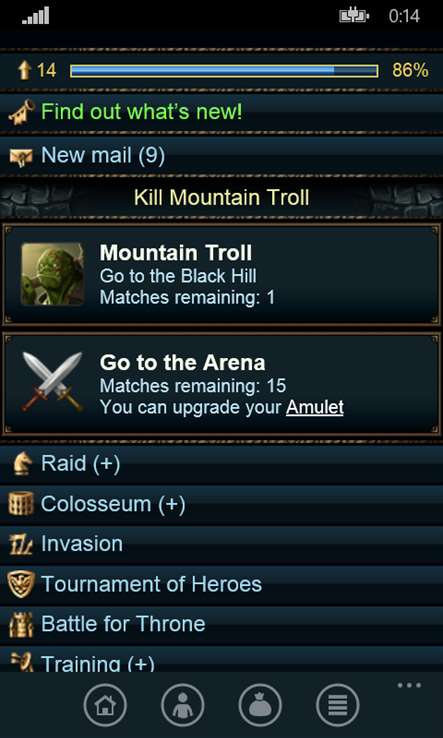Click the experience progress bar
Screen dimensions: 443x738
point(224,71)
